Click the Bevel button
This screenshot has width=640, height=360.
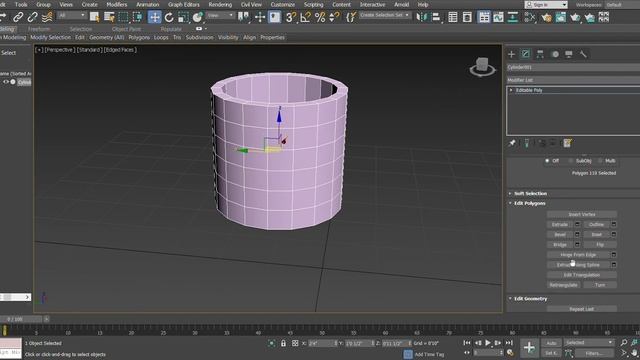point(560,235)
